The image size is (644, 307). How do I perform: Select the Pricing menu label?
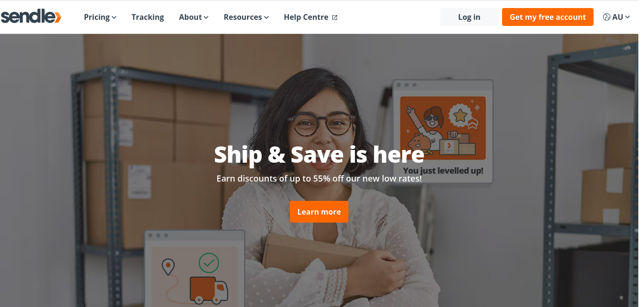pyautogui.click(x=97, y=17)
